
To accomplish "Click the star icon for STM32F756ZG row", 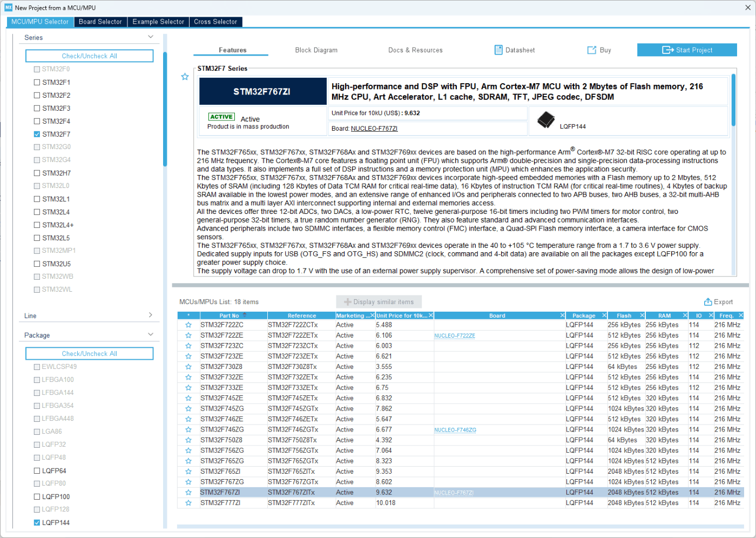I will tap(188, 450).
